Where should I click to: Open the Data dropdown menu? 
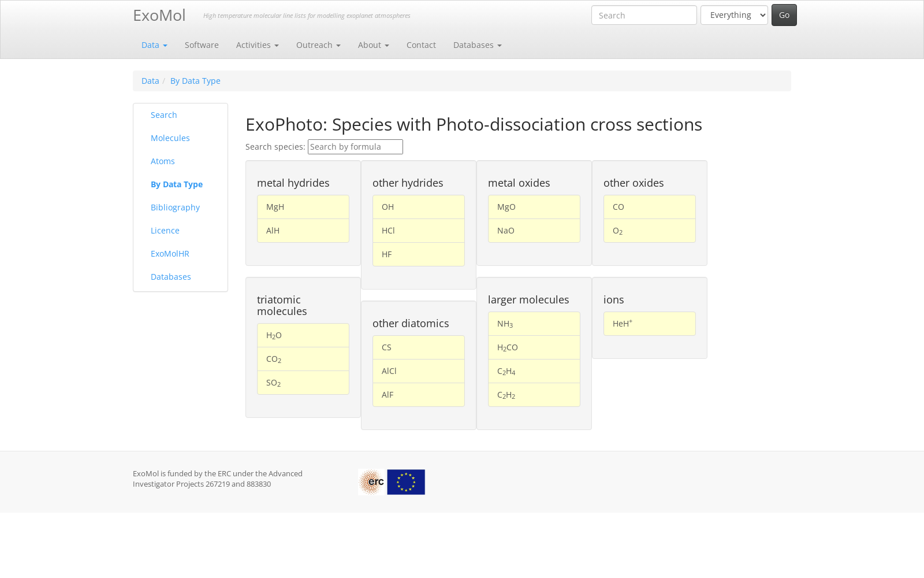(154, 45)
